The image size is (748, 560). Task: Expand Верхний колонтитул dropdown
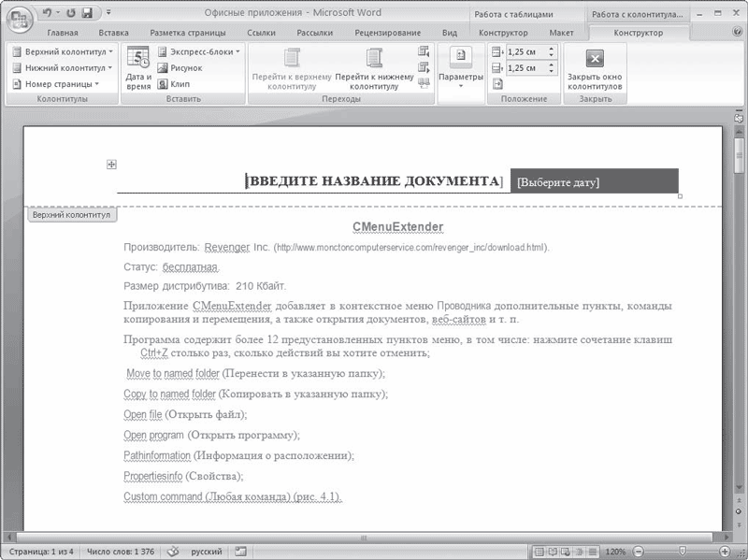pyautogui.click(x=63, y=51)
